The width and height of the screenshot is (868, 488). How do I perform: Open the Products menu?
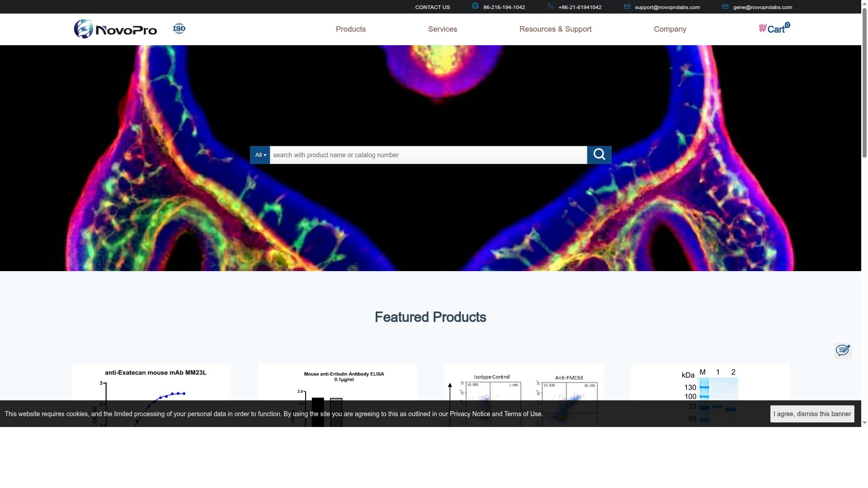351,29
